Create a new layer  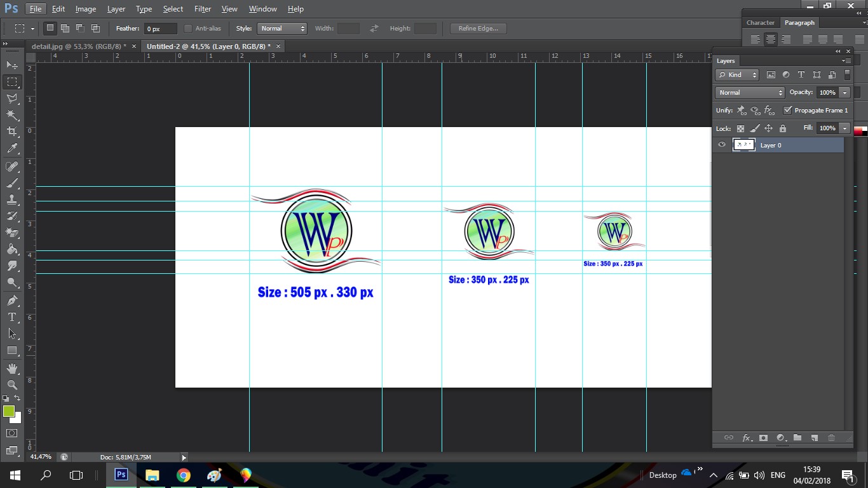(814, 438)
